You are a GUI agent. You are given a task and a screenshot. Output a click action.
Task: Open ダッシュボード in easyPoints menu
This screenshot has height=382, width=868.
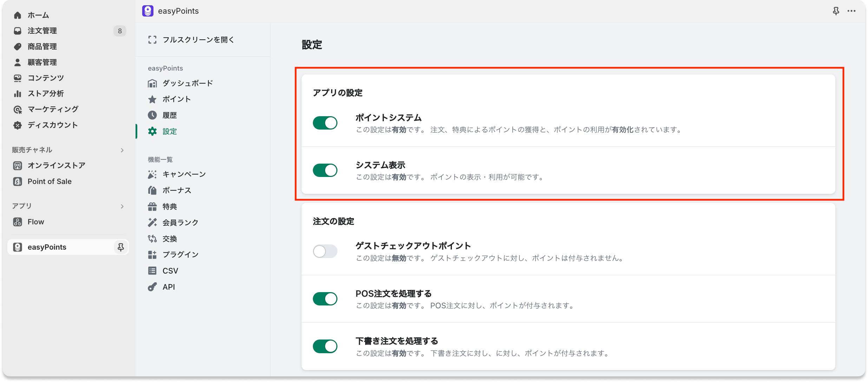pos(188,84)
